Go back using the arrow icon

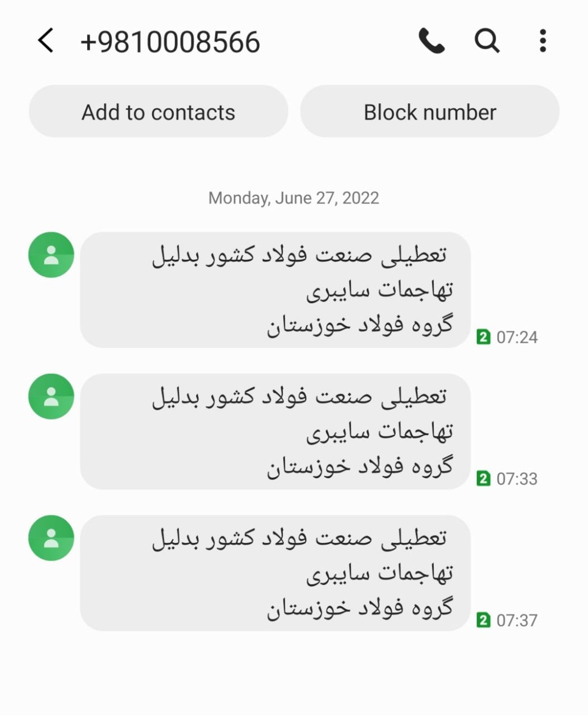(46, 40)
